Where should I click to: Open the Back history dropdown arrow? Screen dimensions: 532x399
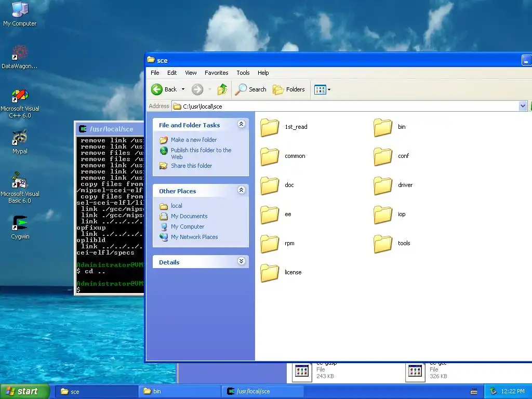click(x=183, y=89)
